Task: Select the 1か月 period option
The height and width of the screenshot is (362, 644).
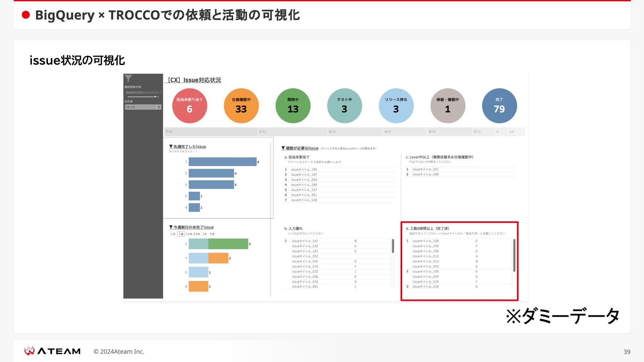Action: click(189, 234)
